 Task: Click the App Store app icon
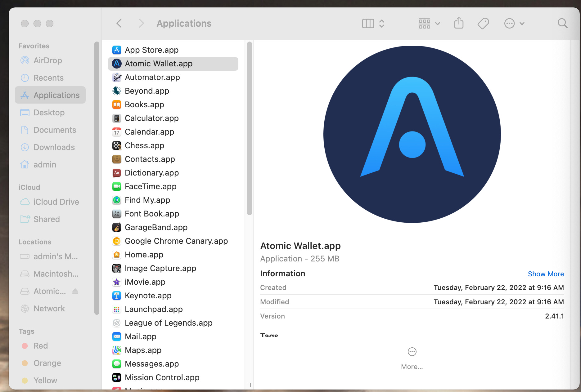[x=117, y=50]
